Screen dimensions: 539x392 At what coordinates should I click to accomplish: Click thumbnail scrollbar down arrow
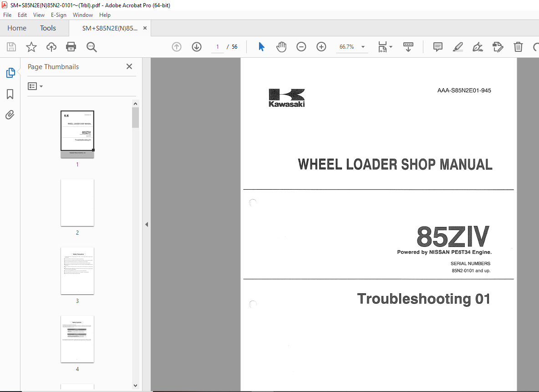[136, 386]
